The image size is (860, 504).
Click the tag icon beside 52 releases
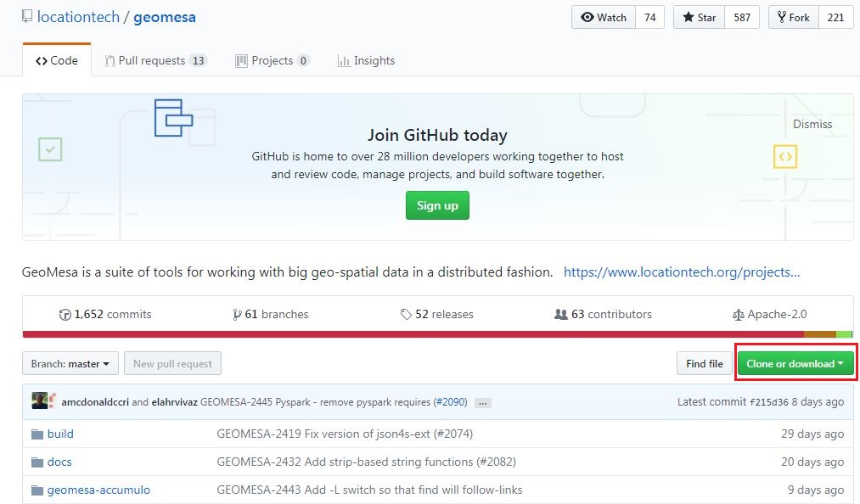pyautogui.click(x=406, y=315)
